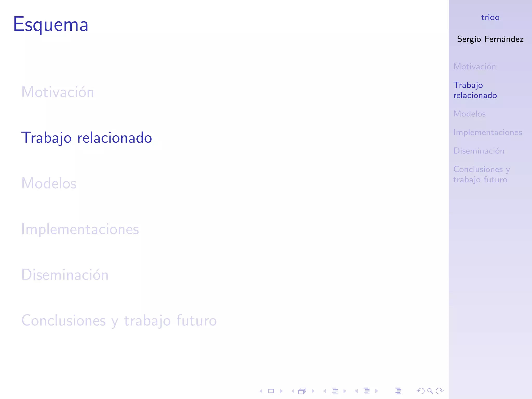Image resolution: width=532 pixels, height=399 pixels.
Task: Open Diseminación in the sidebar
Action: pos(479,151)
